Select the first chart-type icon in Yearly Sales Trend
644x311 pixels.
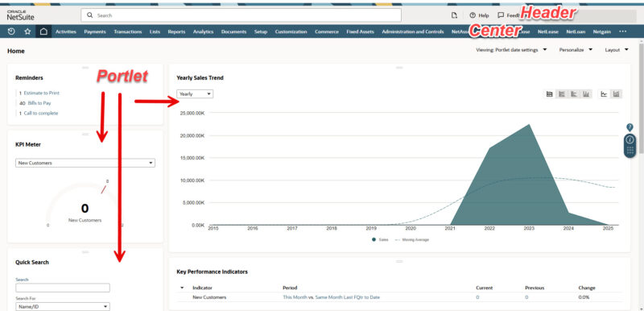tap(550, 94)
